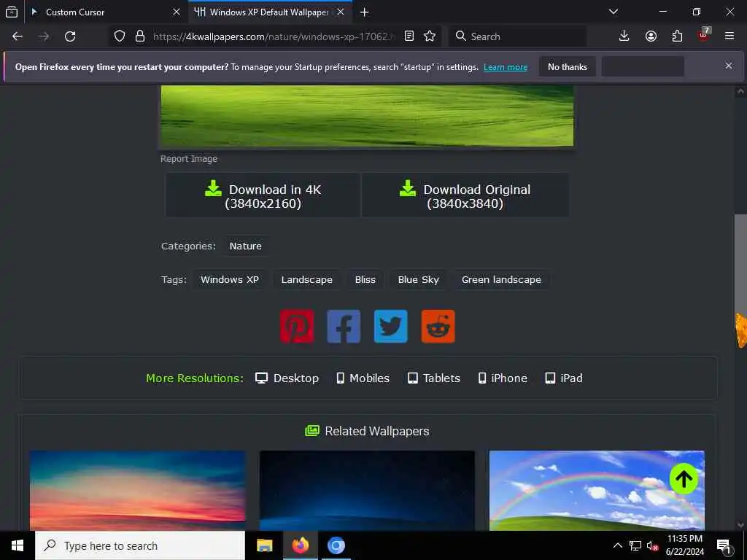
Task: Bookmark this page with the star
Action: pos(430,36)
